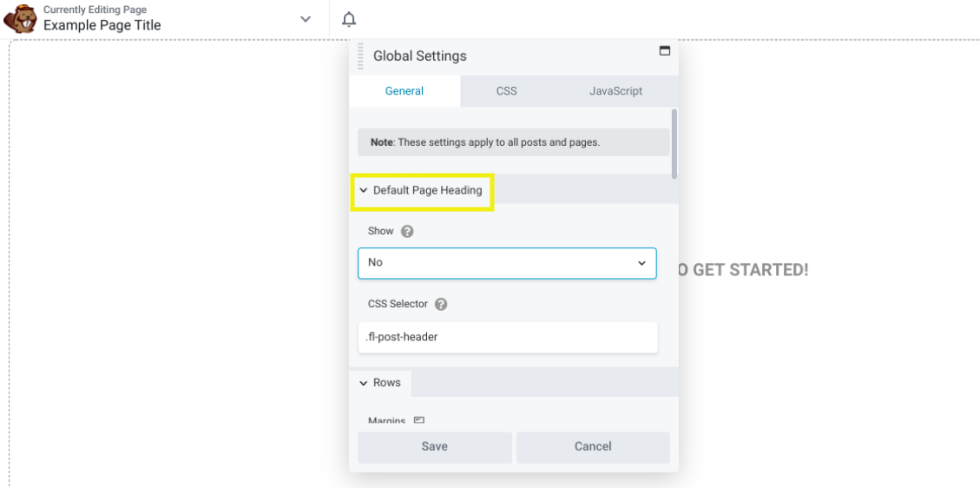Cancel the global settings changes
Image resolution: width=980 pixels, height=488 pixels.
point(593,446)
